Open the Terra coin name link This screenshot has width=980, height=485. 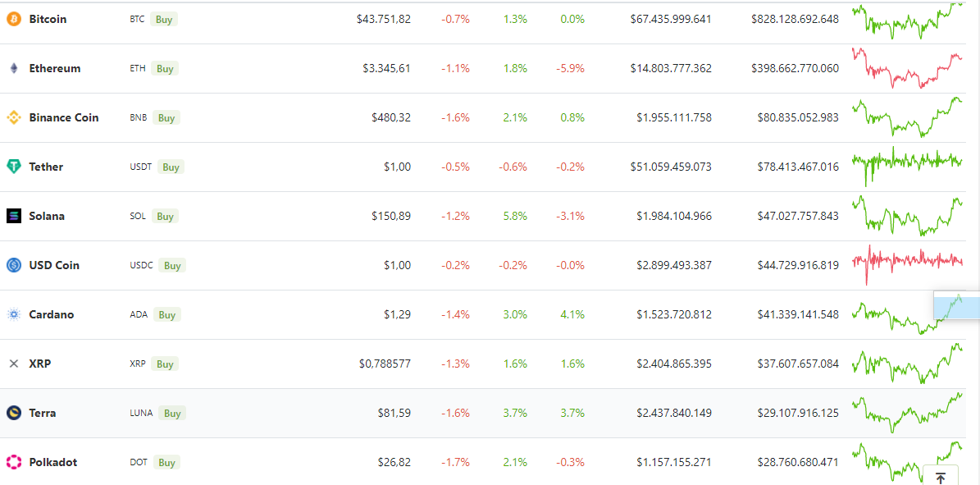tap(43, 413)
